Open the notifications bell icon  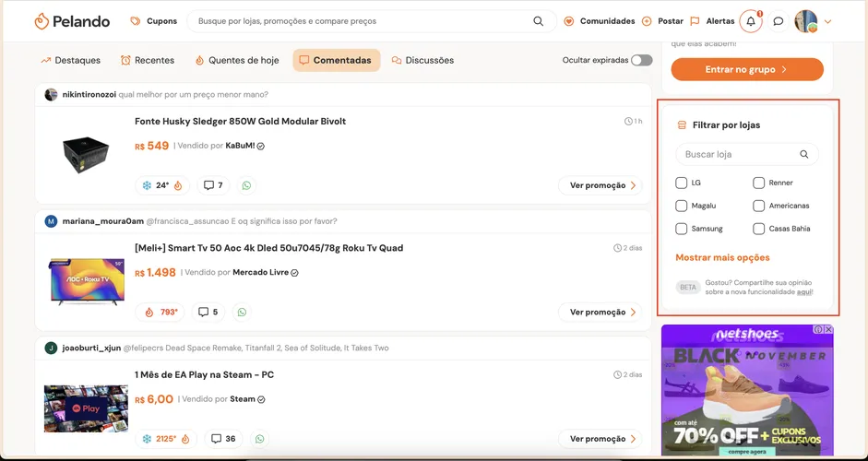pyautogui.click(x=751, y=21)
